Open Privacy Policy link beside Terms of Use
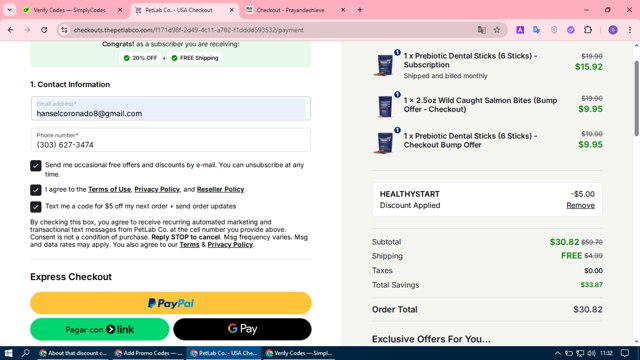 coord(157,189)
